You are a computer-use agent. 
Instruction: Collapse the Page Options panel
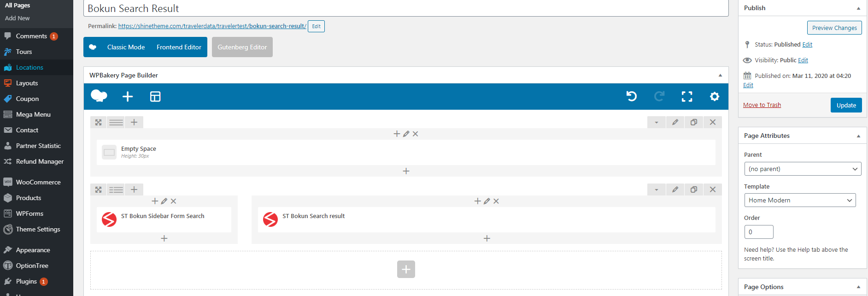point(858,287)
